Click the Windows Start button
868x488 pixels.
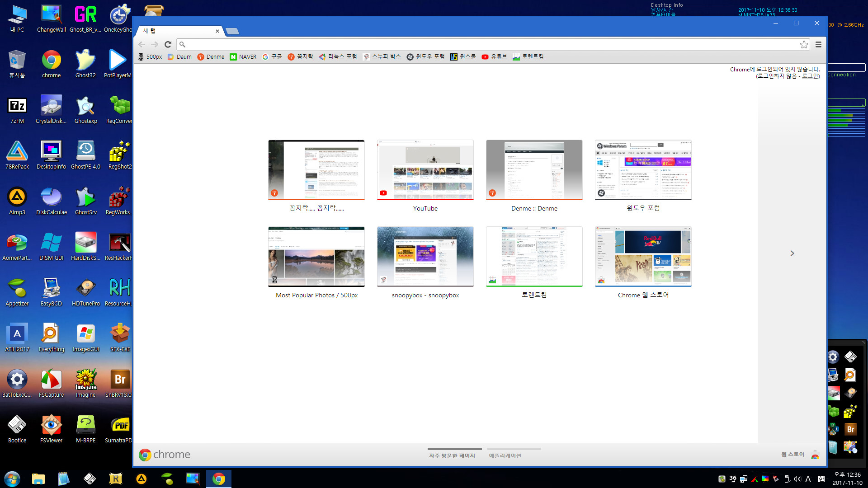coord(12,479)
